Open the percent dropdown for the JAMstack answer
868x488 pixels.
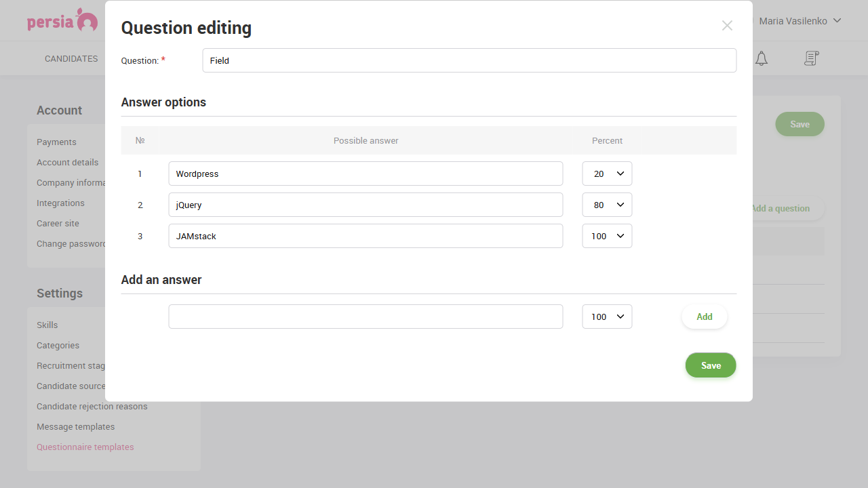coord(607,236)
